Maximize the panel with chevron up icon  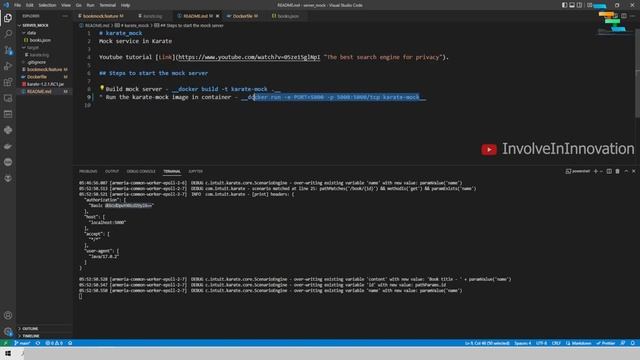coord(626,171)
